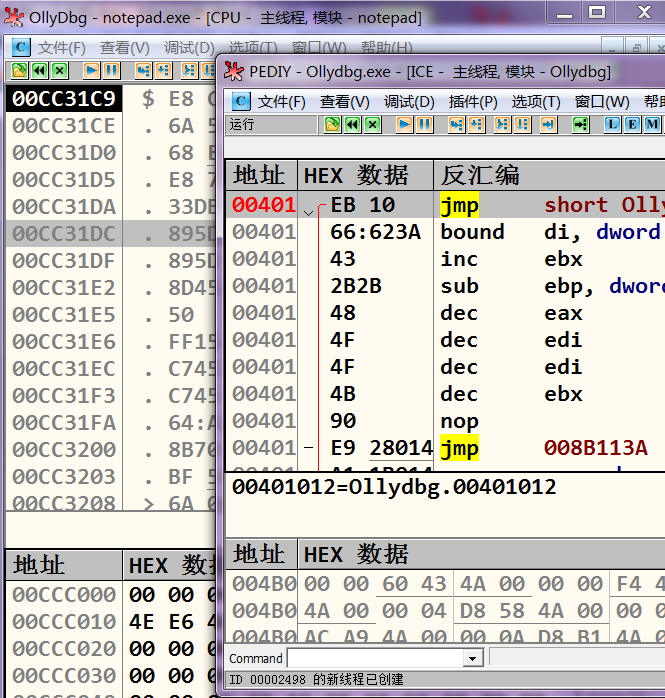665x698 pixels.
Task: Click the green X close-program icon in PEDIY toolbar
Action: click(373, 125)
